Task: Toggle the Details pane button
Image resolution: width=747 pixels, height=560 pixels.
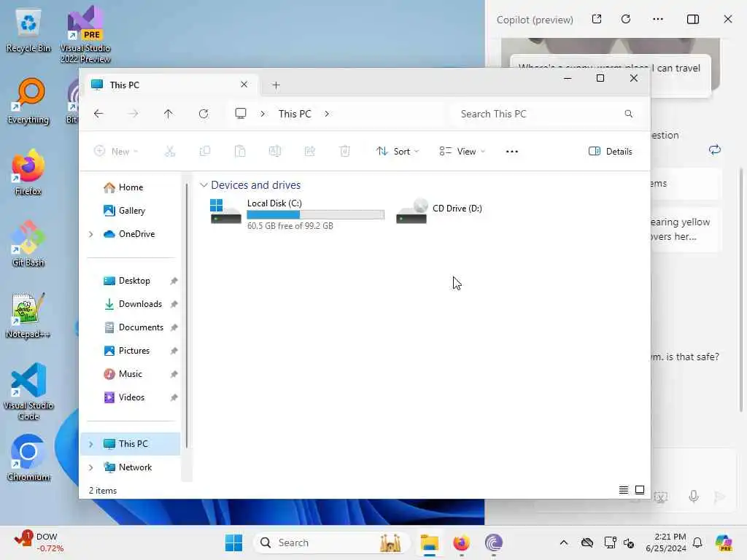Action: pyautogui.click(x=611, y=152)
